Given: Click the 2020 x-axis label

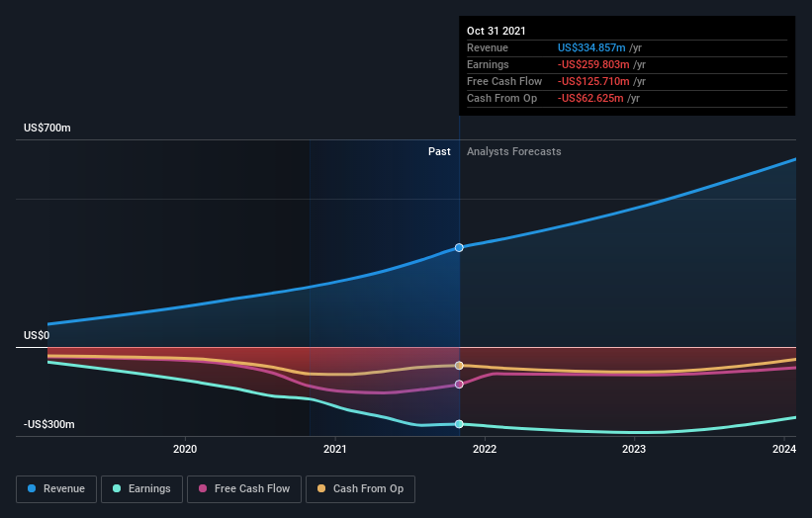Looking at the screenshot, I should point(185,449).
